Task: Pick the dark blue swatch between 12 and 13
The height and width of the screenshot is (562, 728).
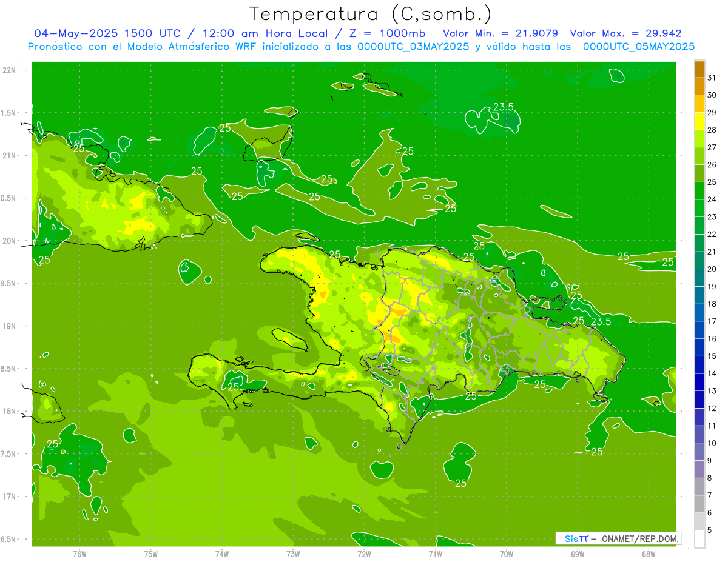Action: [x=699, y=400]
